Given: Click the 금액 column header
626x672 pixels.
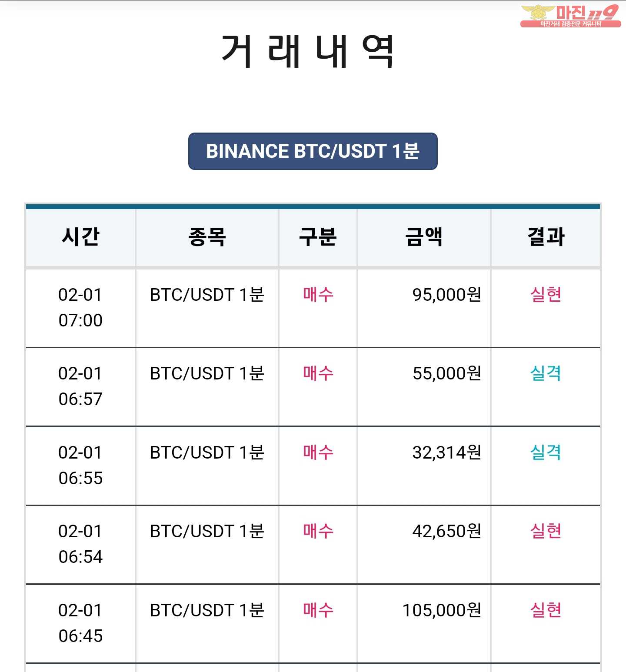Looking at the screenshot, I should pos(424,237).
